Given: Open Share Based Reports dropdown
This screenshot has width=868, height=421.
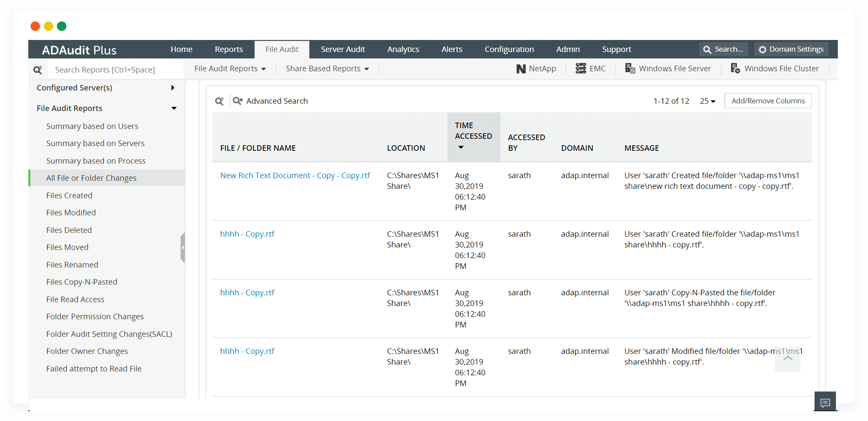Looking at the screenshot, I should pos(327,69).
